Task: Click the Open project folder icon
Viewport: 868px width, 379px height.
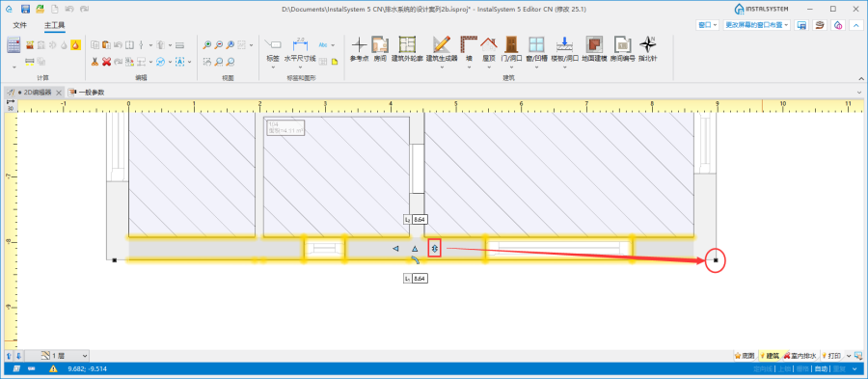Action: click(x=40, y=9)
